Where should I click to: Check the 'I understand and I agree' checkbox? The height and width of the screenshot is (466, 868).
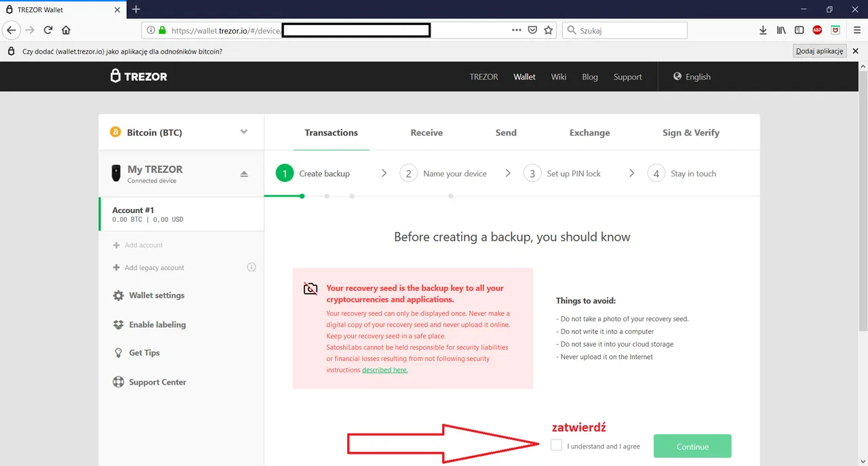click(556, 445)
